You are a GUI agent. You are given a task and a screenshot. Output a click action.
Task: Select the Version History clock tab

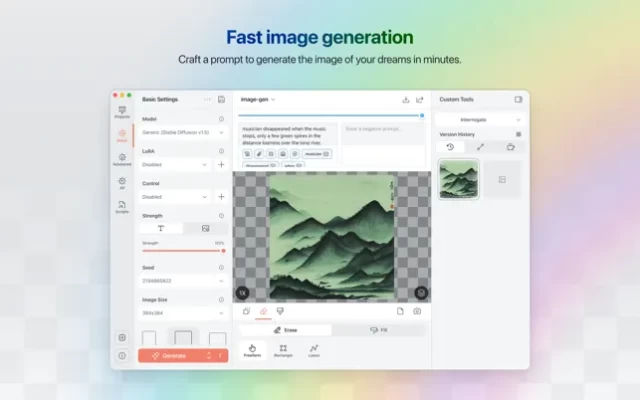[450, 147]
